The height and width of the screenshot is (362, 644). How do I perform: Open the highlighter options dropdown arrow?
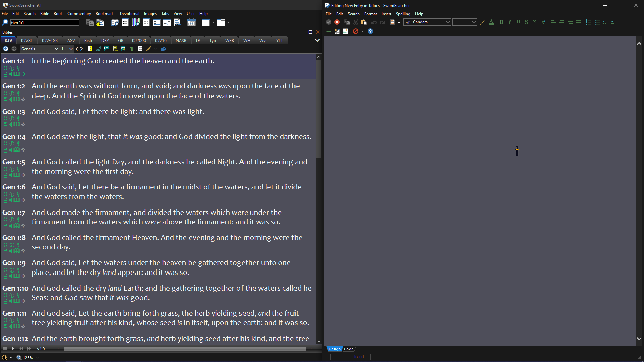click(155, 49)
